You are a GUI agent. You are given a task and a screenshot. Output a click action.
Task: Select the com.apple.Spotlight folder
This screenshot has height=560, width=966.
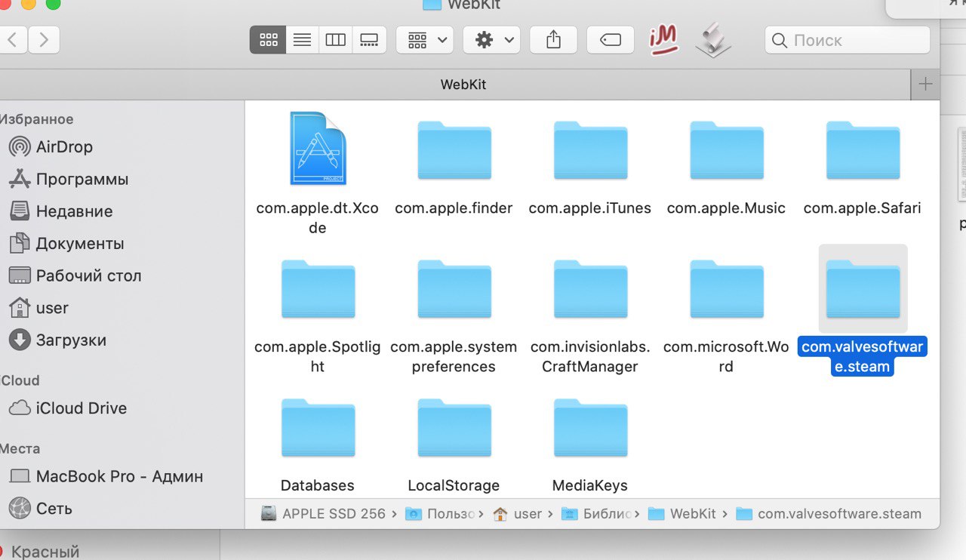click(318, 289)
